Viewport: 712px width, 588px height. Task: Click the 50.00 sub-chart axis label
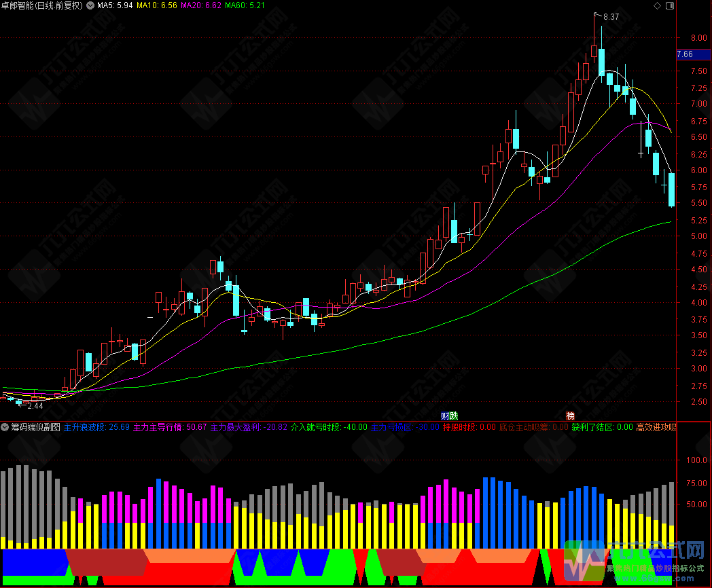pos(696,504)
